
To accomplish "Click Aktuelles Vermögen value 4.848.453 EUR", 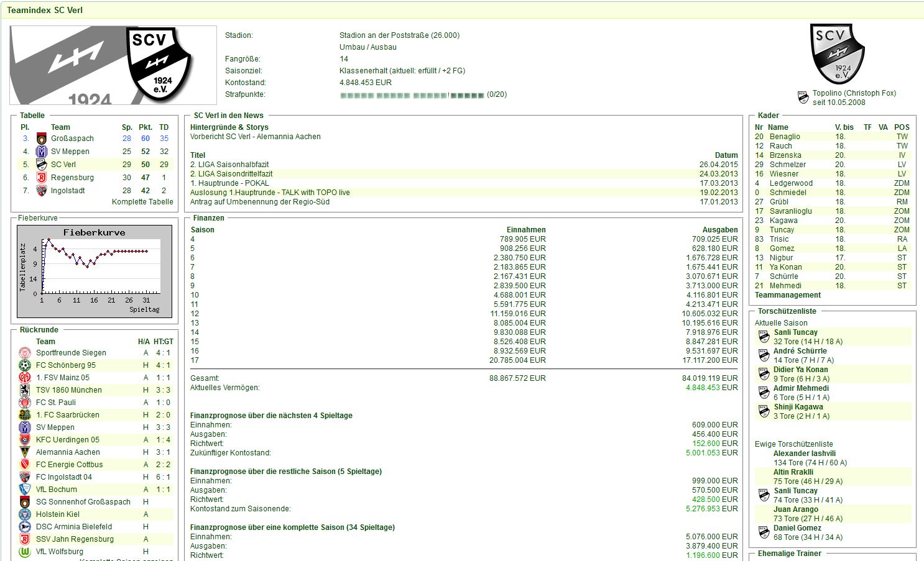I will tap(712, 388).
